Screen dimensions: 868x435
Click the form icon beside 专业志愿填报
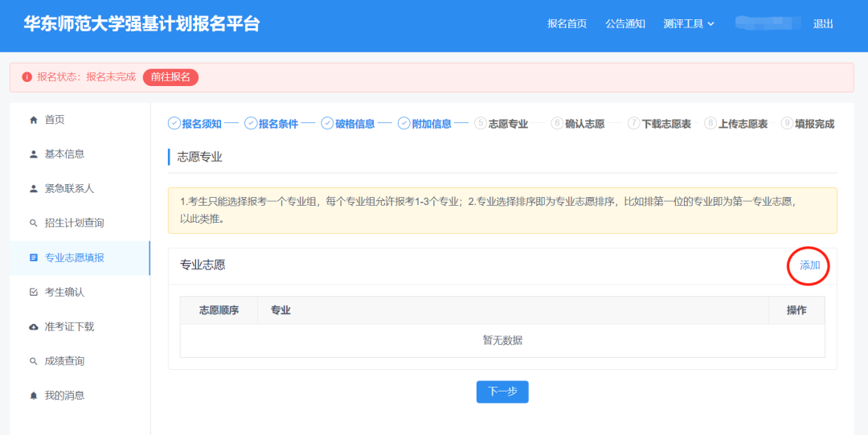pos(34,258)
